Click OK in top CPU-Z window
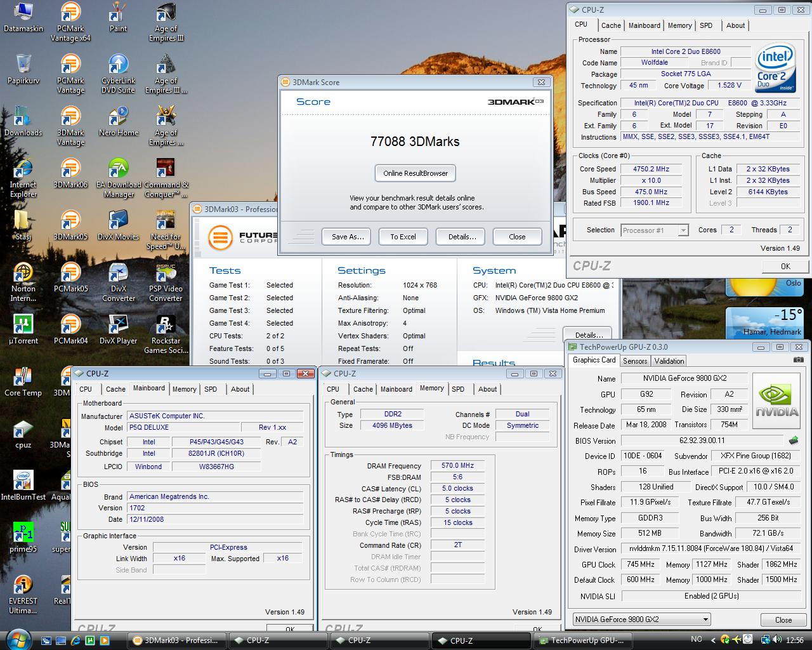 point(785,267)
